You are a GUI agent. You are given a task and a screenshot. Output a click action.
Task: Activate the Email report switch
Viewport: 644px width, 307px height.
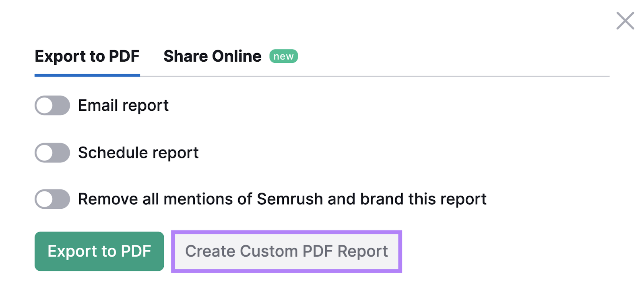click(x=52, y=106)
